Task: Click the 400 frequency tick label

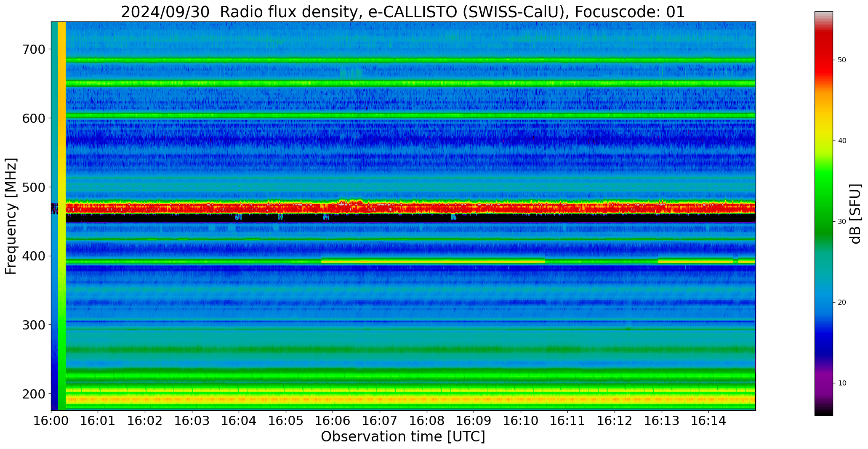Action: (34, 256)
